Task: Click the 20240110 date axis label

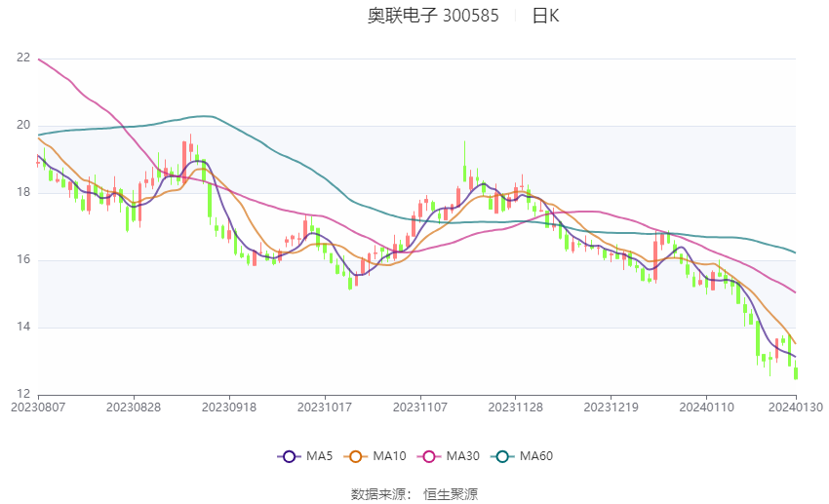Action: coord(706,407)
